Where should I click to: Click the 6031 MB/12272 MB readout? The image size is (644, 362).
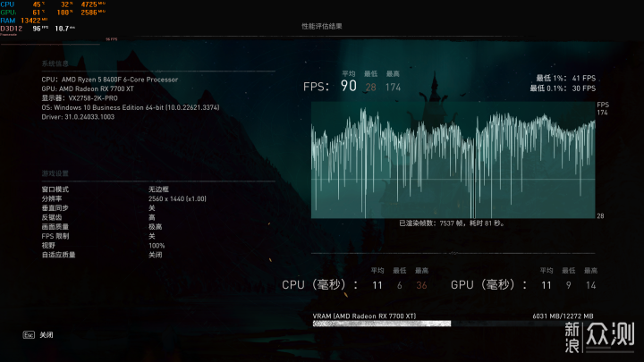(x=563, y=316)
